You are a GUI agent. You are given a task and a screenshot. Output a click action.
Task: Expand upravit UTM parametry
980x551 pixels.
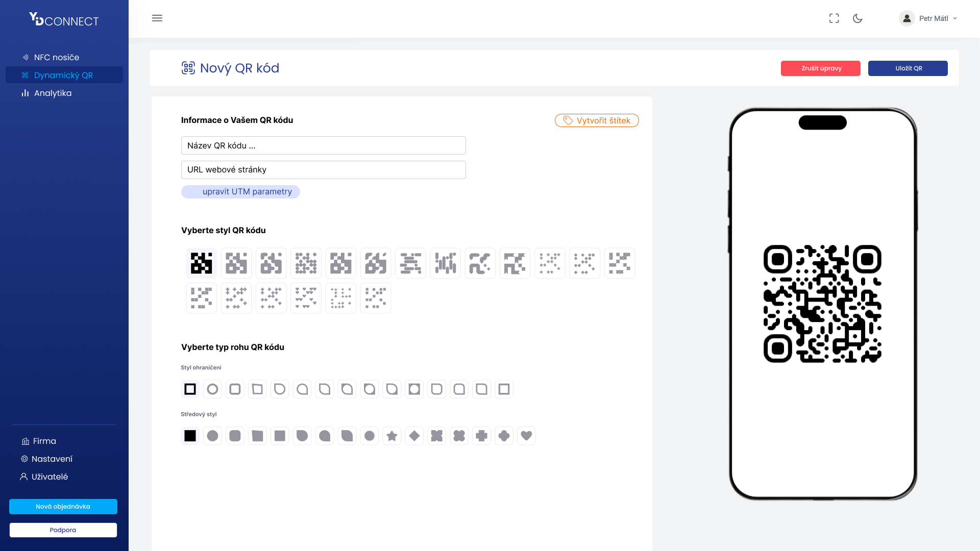[x=240, y=192]
